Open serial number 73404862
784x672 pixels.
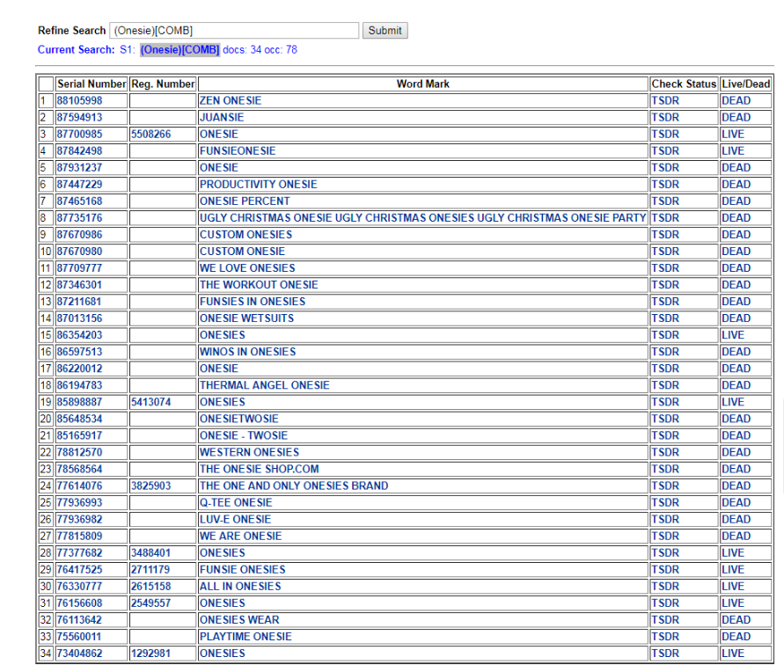pos(79,654)
